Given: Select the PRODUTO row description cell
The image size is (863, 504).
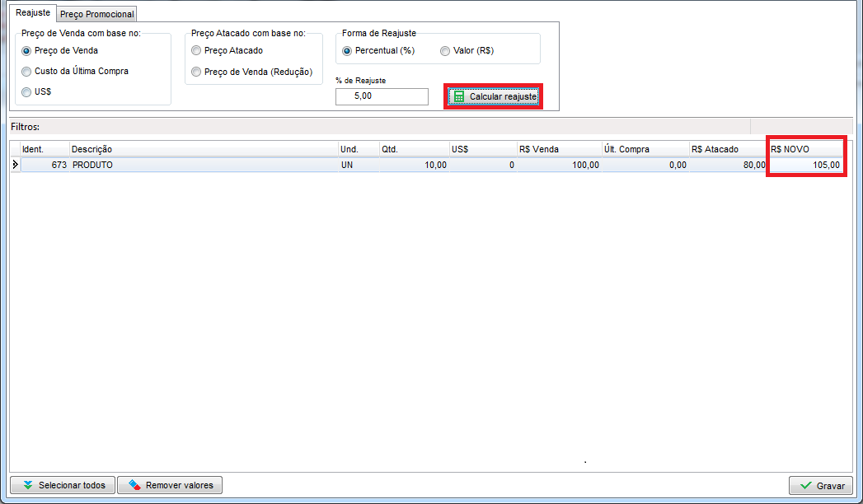Looking at the screenshot, I should [x=203, y=165].
